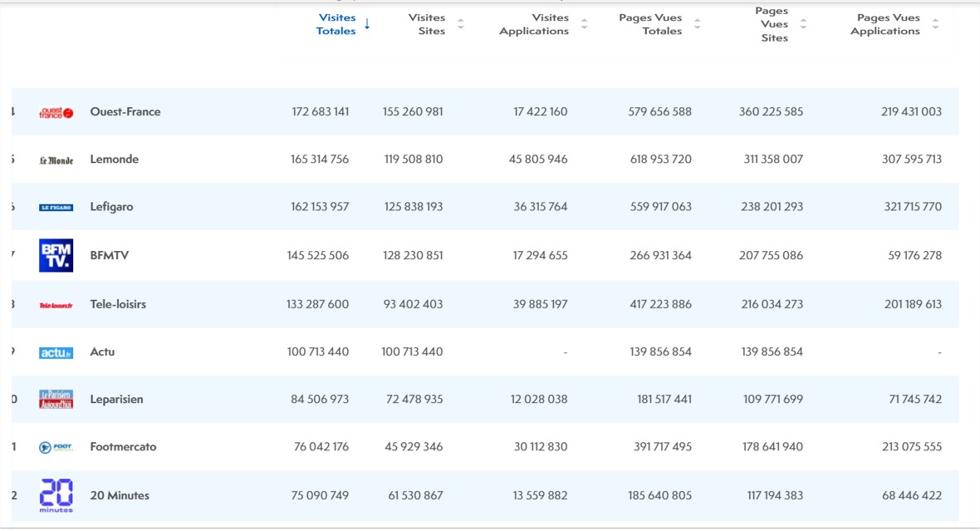Click value 155 260 981
This screenshot has height=531, width=980.
[x=413, y=112]
